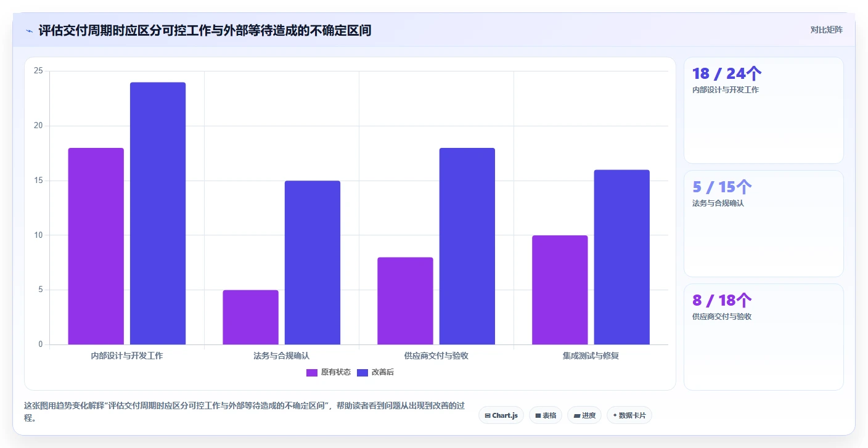Screen dimensions: 868x448
Task: Open the 8 / 18个 data card
Action: click(763, 337)
